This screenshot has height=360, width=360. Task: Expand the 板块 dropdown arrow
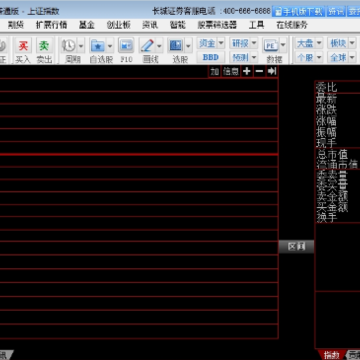point(352,43)
